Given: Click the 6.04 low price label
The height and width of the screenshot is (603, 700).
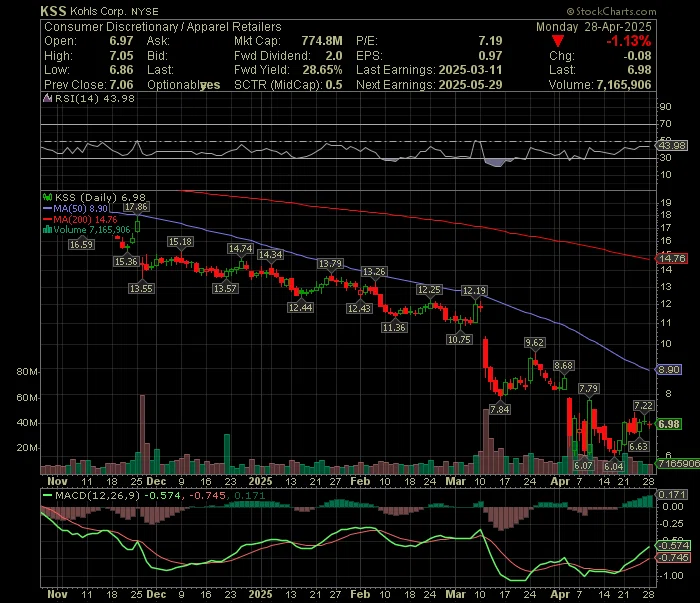Looking at the screenshot, I should 614,466.
